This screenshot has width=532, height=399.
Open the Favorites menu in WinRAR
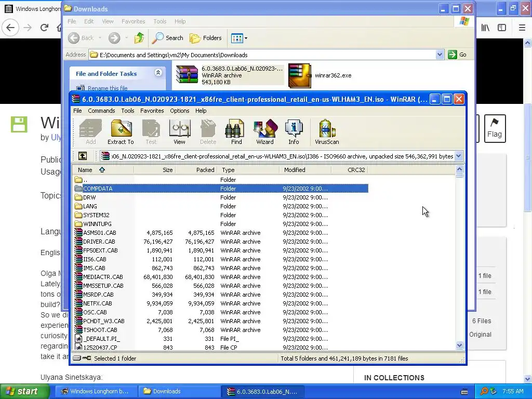point(152,111)
